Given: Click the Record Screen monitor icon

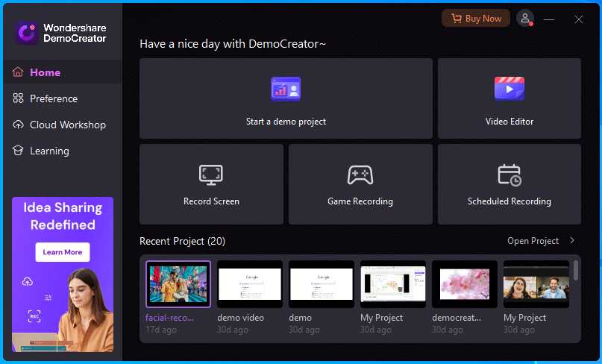Looking at the screenshot, I should [211, 175].
